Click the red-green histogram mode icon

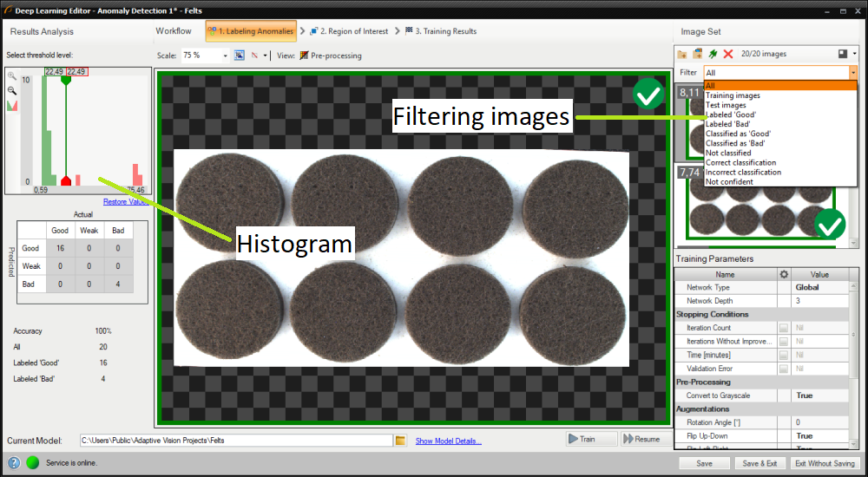12,105
